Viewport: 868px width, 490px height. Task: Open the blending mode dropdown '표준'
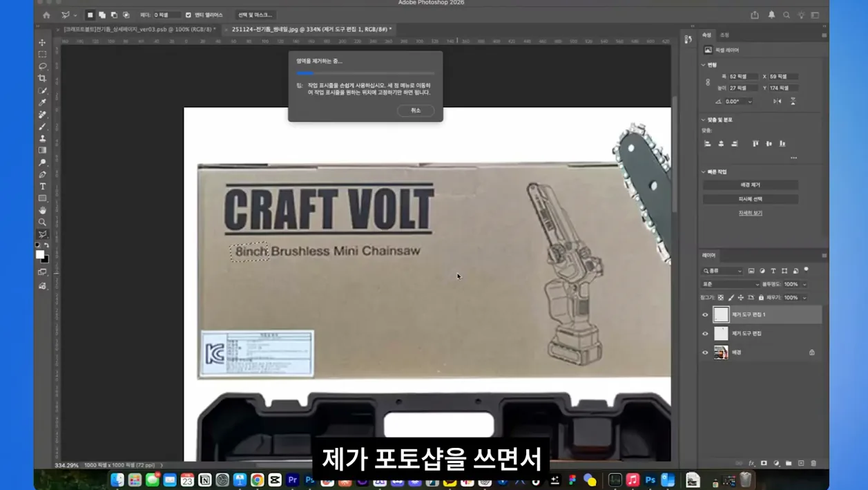tap(730, 284)
